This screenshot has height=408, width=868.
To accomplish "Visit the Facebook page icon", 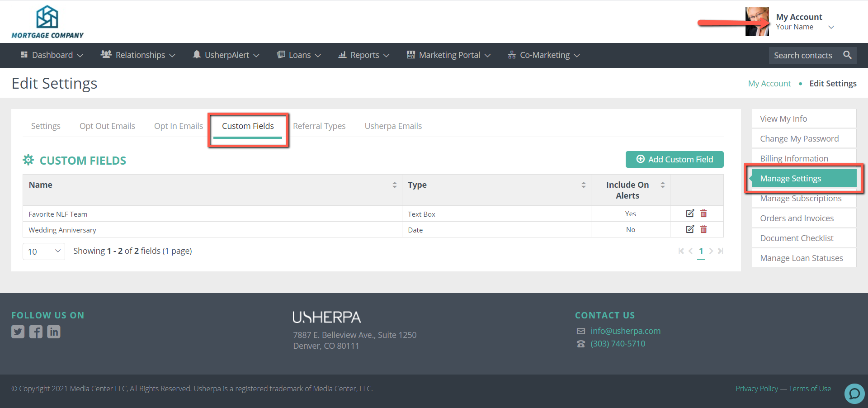I will pos(36,332).
